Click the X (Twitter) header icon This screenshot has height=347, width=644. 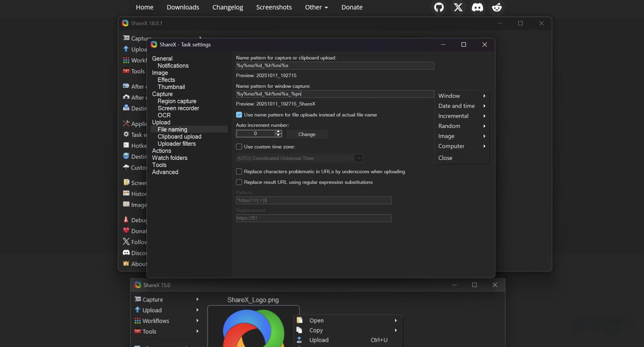[458, 7]
